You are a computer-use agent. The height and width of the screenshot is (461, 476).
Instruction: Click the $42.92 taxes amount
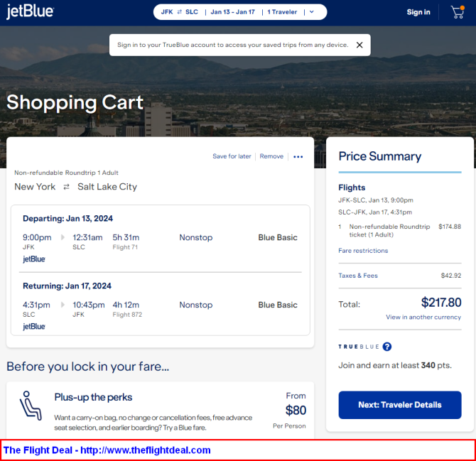pos(451,276)
